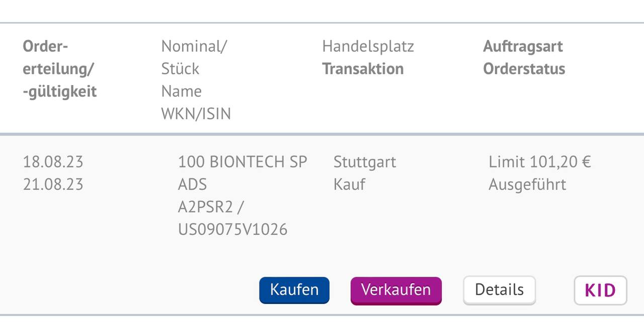Viewport: 644px width, 325px height.
Task: Click the order date 18.08.23
Action: [x=54, y=162]
